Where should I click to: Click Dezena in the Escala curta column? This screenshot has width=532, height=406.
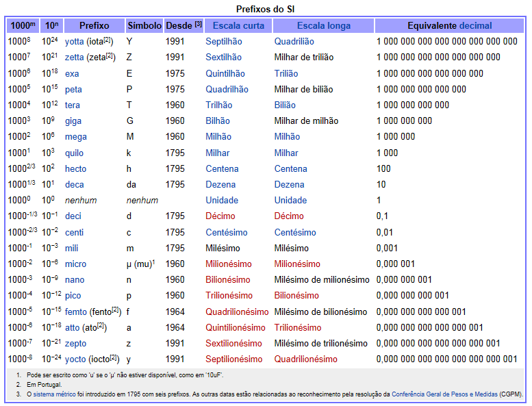(x=220, y=185)
